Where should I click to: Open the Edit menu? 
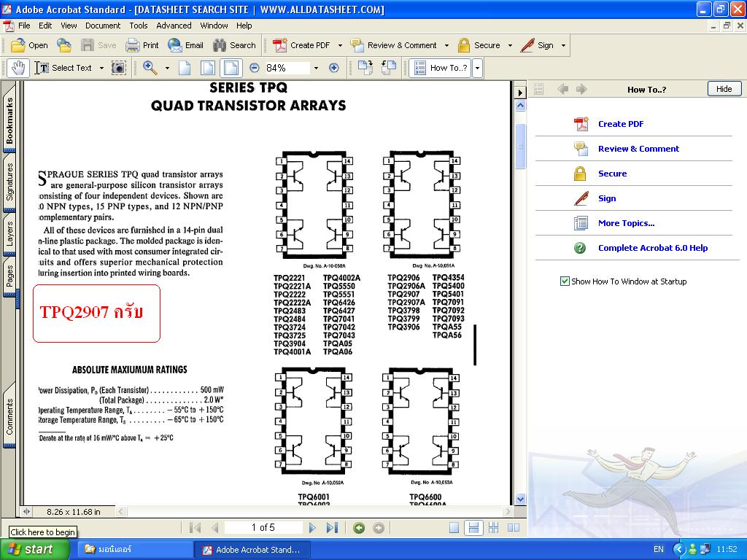[x=45, y=26]
